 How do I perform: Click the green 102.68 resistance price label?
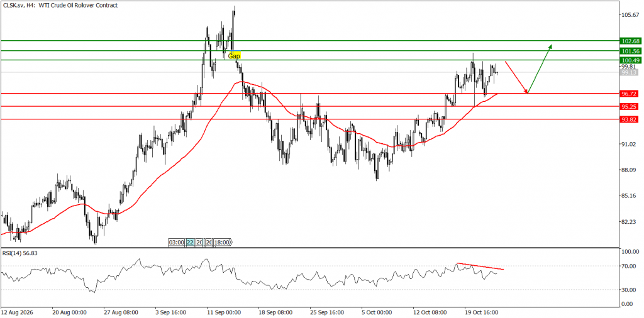point(630,41)
